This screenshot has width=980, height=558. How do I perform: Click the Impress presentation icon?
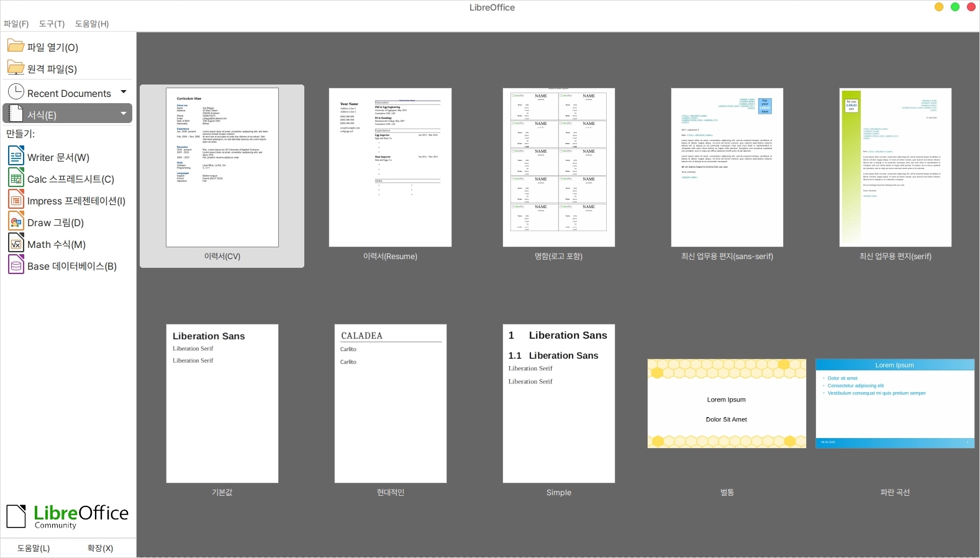point(16,200)
